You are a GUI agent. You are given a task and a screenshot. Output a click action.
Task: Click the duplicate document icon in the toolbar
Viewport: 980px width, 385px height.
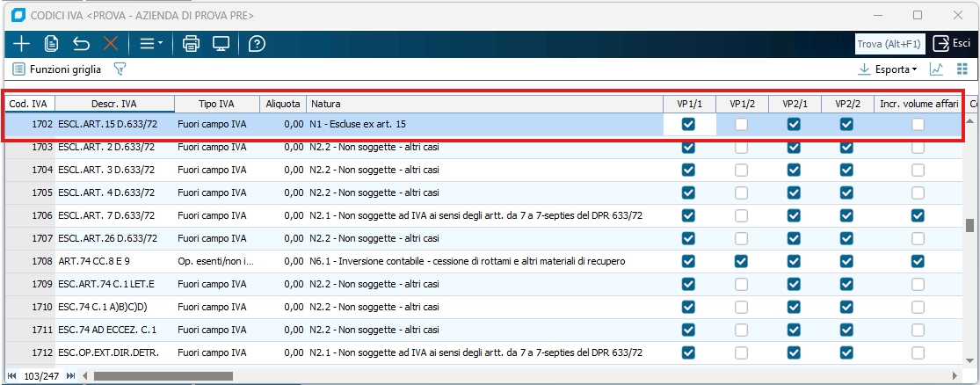click(51, 44)
